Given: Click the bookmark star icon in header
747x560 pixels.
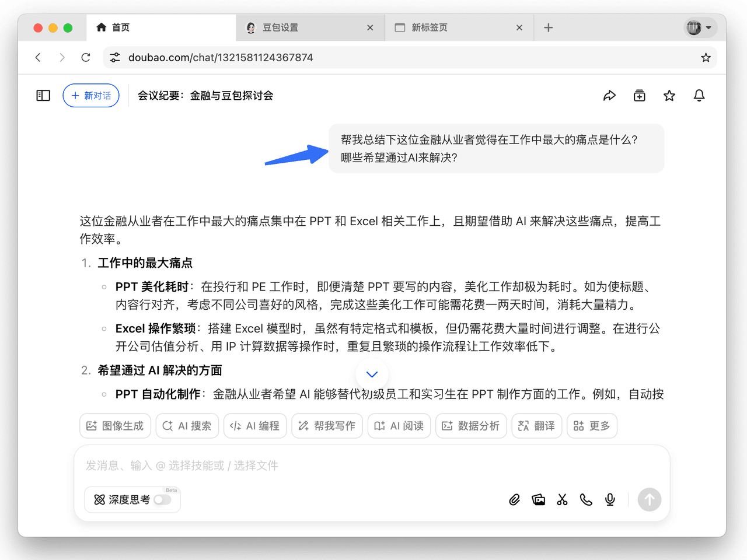Looking at the screenshot, I should [669, 96].
